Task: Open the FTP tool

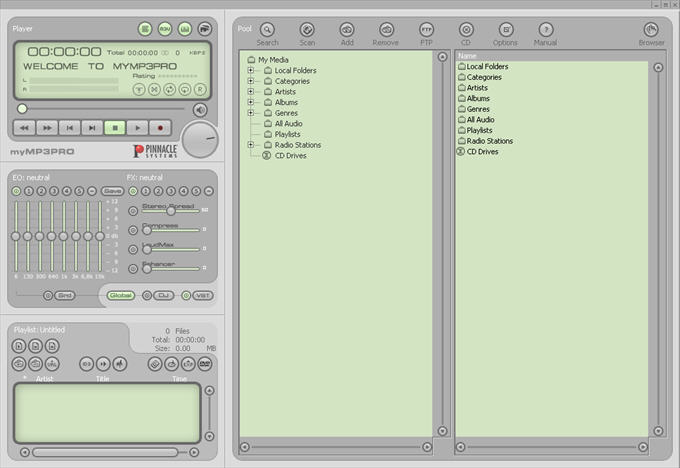Action: (x=426, y=29)
